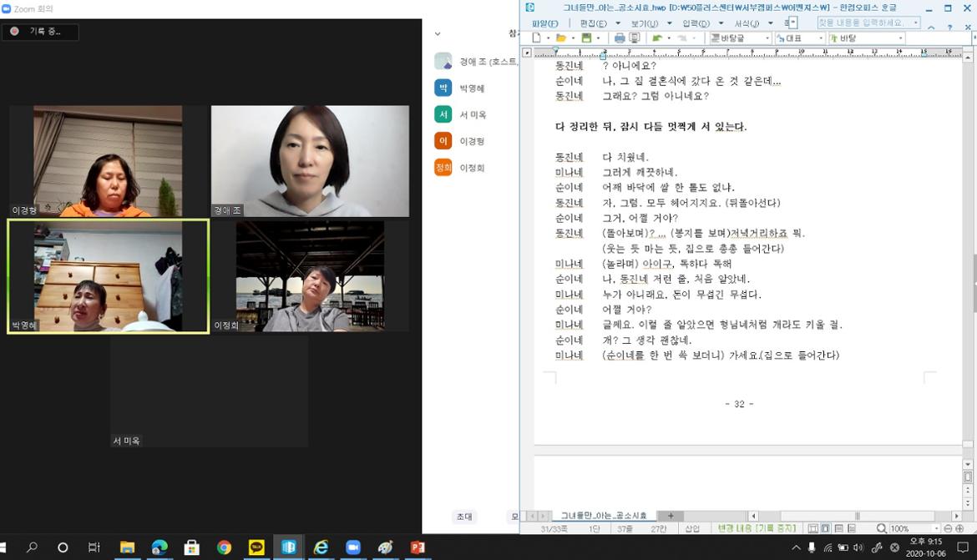Collapse the participants panel chevron
This screenshot has height=560, width=977.
click(x=438, y=34)
